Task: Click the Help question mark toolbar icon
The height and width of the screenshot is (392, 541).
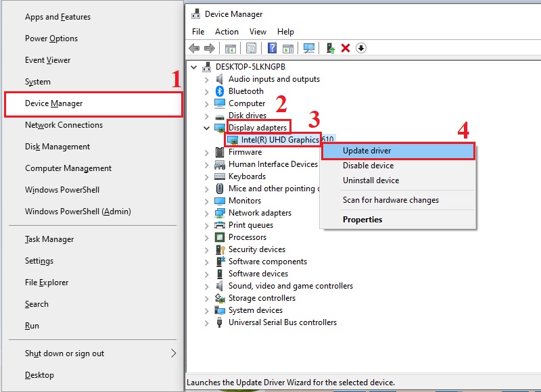Action: point(273,48)
